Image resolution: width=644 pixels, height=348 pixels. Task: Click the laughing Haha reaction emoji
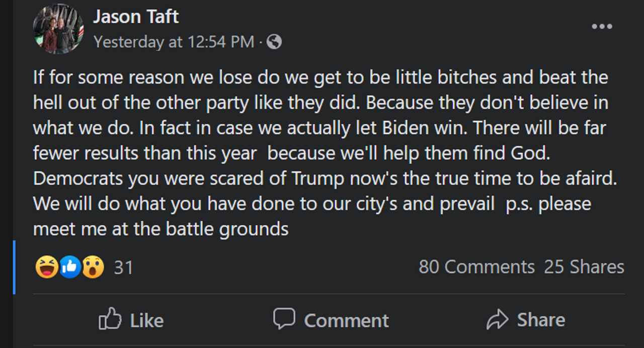pyautogui.click(x=46, y=267)
